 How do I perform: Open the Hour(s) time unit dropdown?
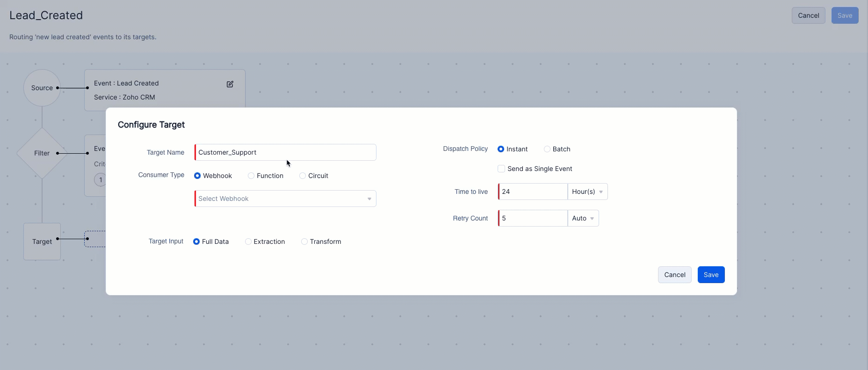587,192
